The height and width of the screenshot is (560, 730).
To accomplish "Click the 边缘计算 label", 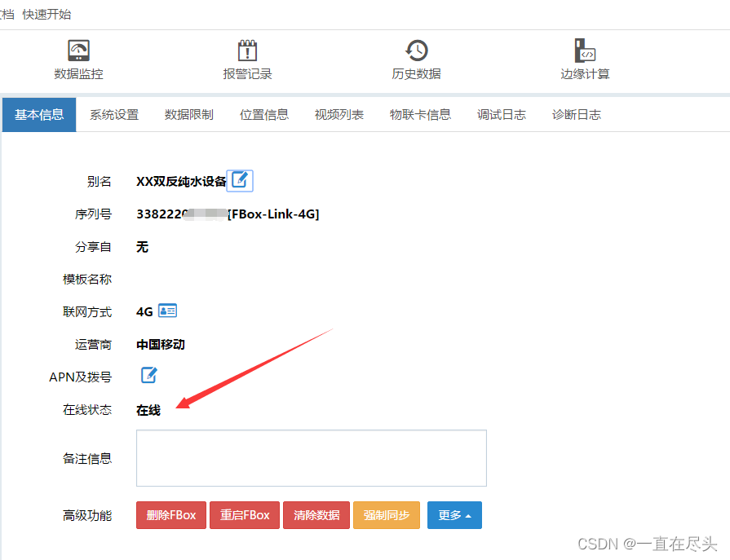I will pyautogui.click(x=585, y=74).
